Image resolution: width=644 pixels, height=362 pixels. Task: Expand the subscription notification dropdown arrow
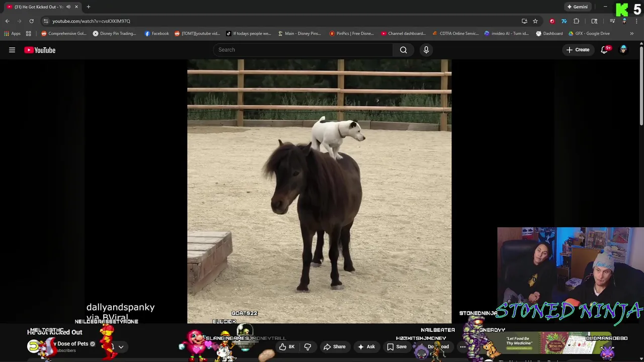(x=121, y=347)
